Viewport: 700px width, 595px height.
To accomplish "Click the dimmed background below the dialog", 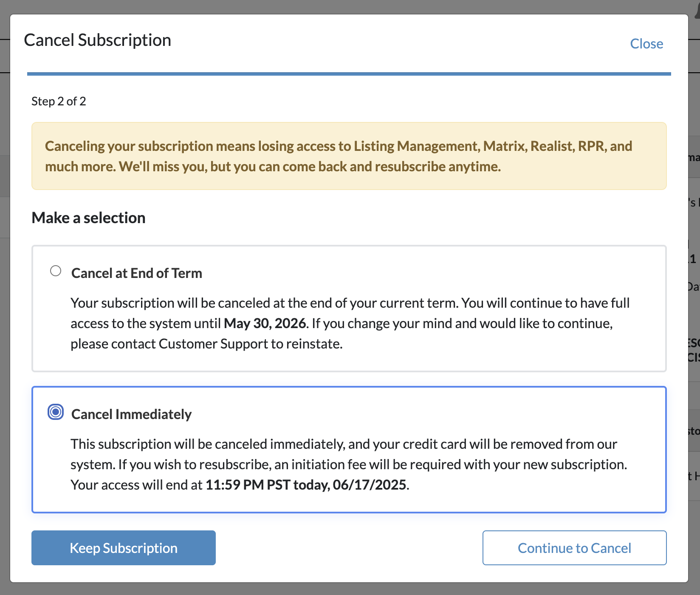I will 349,589.
